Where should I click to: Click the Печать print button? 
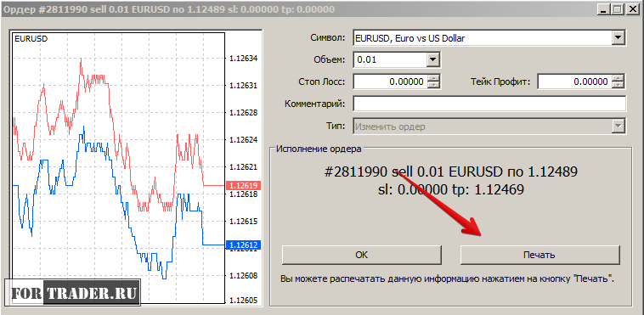pos(539,255)
